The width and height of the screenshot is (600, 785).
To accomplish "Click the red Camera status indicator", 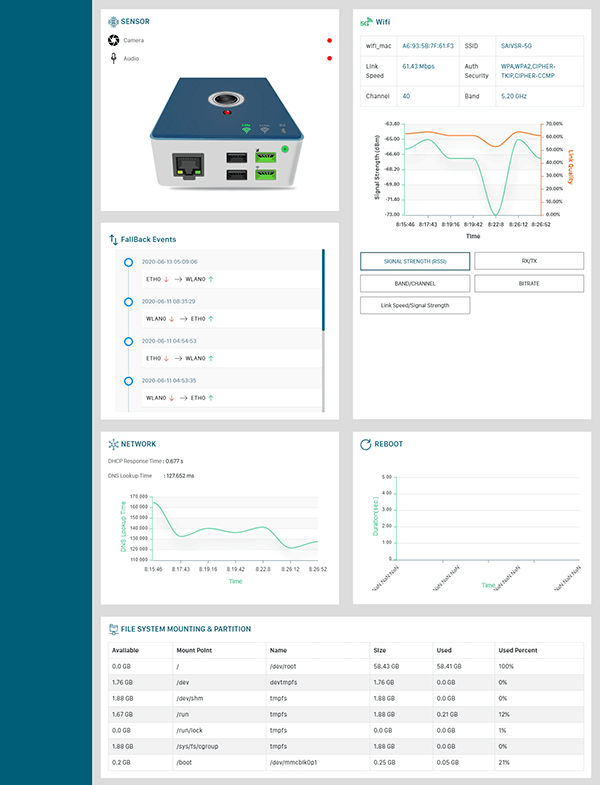I will (x=329, y=41).
